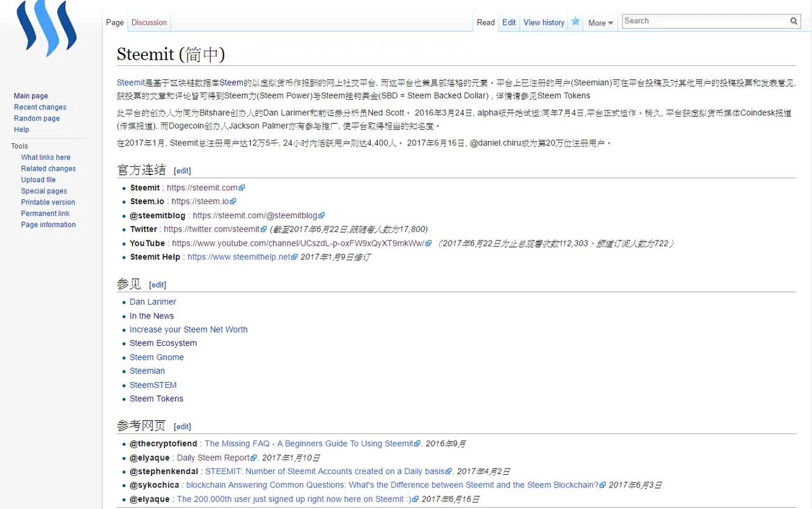812x509 pixels.
Task: Open Permanent link in Tools
Action: 45,213
